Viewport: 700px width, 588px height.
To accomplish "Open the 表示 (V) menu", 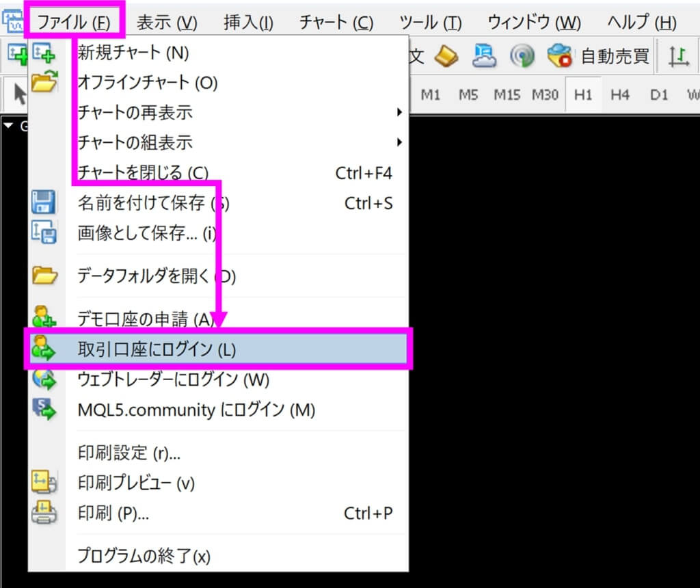I will click(x=167, y=23).
